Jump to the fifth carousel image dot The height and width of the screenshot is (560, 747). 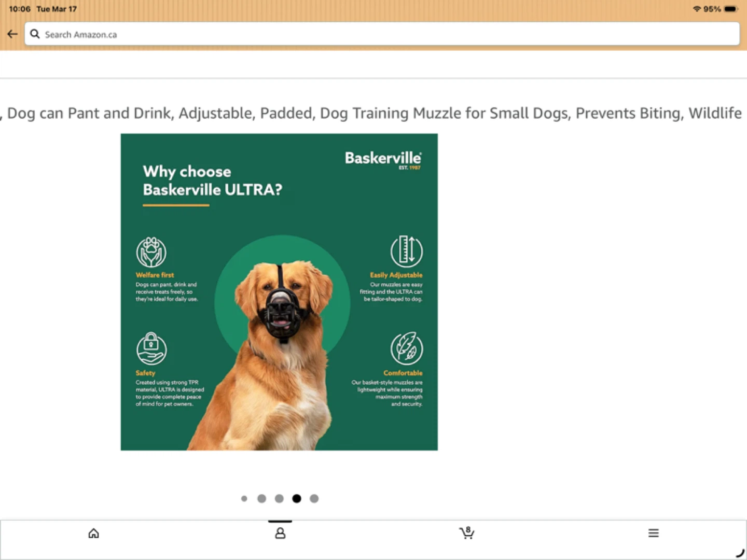314,499
